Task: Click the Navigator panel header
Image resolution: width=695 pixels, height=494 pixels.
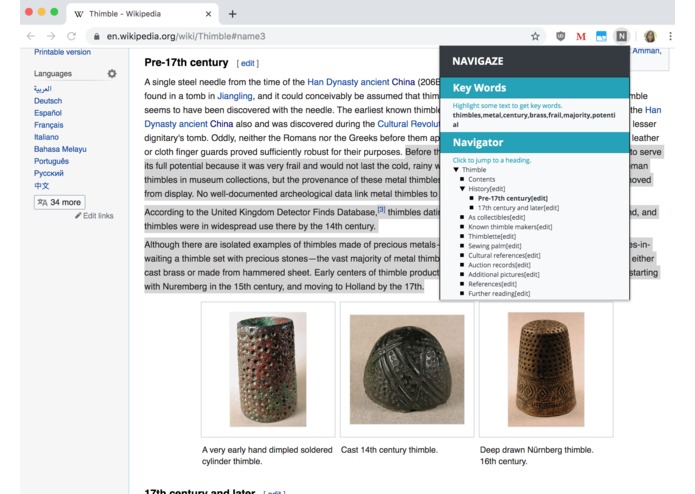Action: 535,142
